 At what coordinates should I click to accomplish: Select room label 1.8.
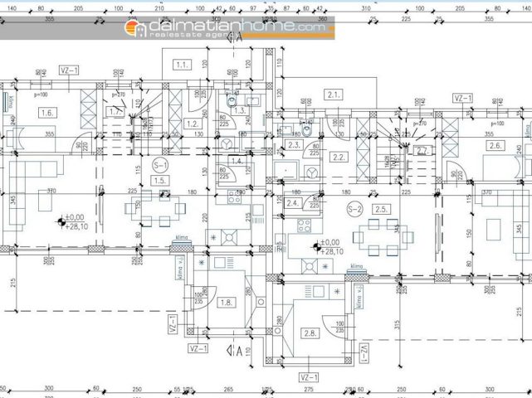(x=227, y=302)
